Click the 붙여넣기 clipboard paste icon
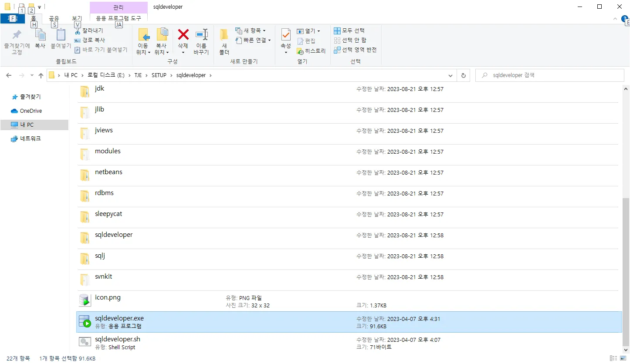The image size is (630, 364). [x=61, y=38]
